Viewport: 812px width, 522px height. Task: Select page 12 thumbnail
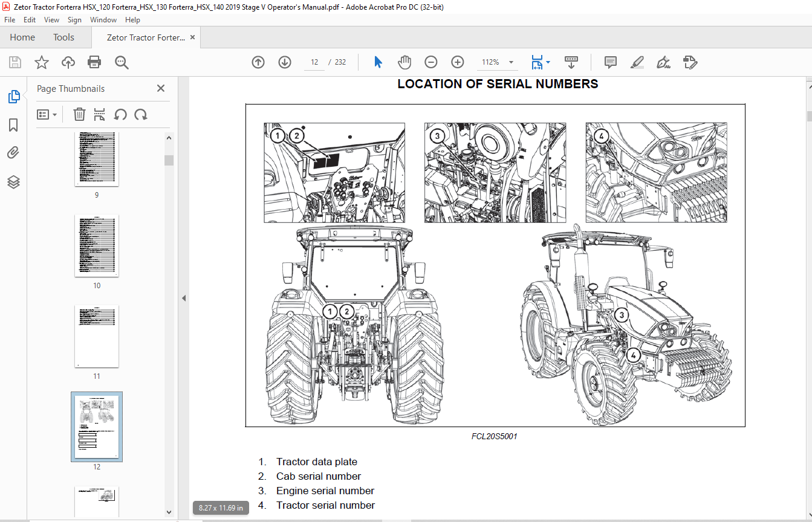(x=97, y=427)
